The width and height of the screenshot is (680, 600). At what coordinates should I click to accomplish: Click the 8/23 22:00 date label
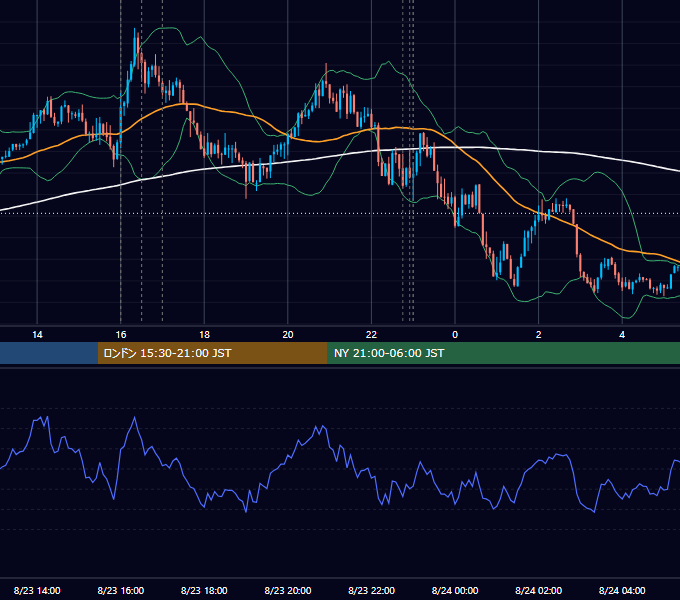(372, 590)
